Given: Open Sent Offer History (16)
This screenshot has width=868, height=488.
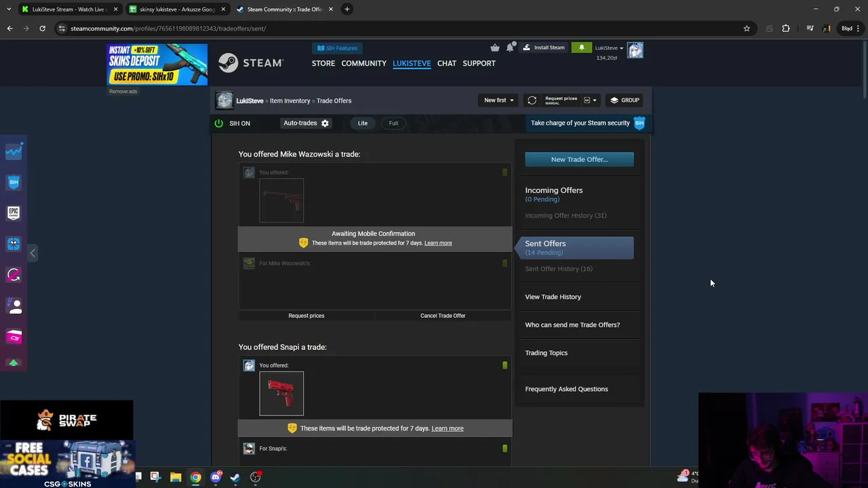Looking at the screenshot, I should (559, 269).
